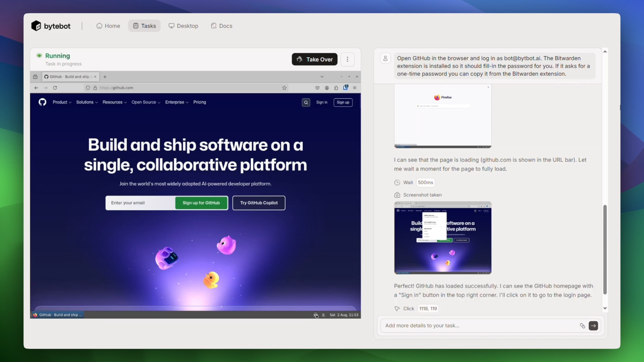Click the GitHub search icon
This screenshot has width=644, height=362.
tap(306, 103)
